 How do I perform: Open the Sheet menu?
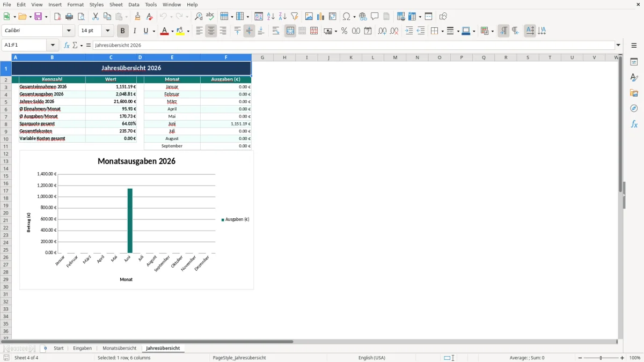point(116,4)
